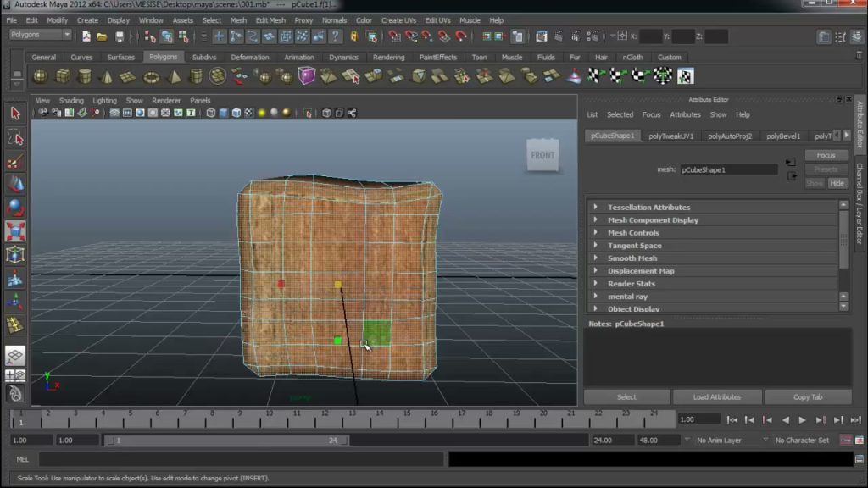Click frame 12 on the time slider
The width and height of the screenshot is (868, 488).
325,419
